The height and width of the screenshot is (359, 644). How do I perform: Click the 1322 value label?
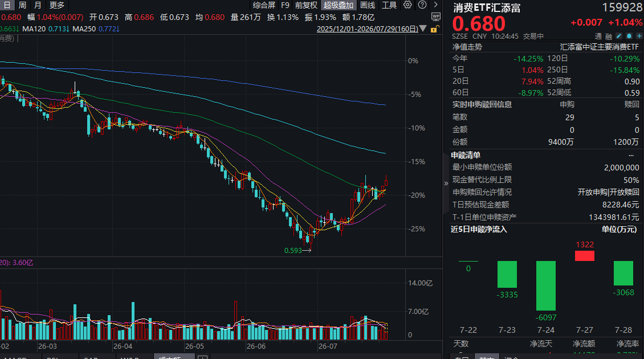[585, 244]
